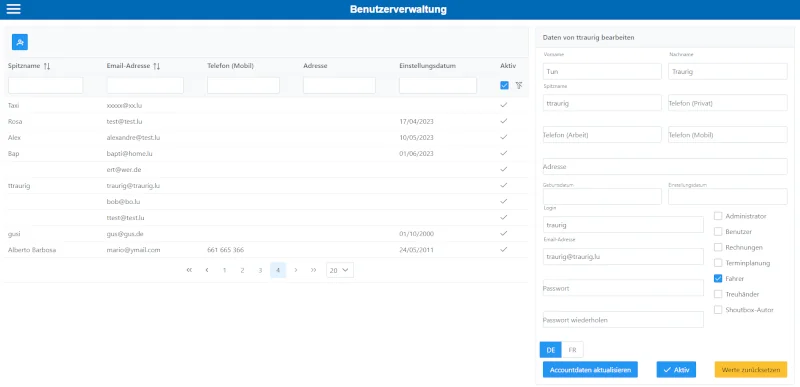Focus the Einstellungsdatum filter field
This screenshot has width=800, height=387.
coord(438,85)
